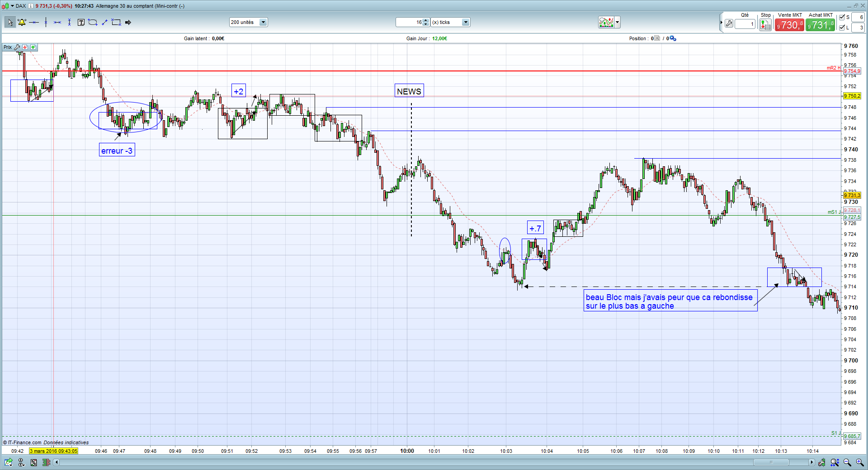The height and width of the screenshot is (470, 868).
Task: Toggle the S checkbox
Action: pyautogui.click(x=842, y=17)
